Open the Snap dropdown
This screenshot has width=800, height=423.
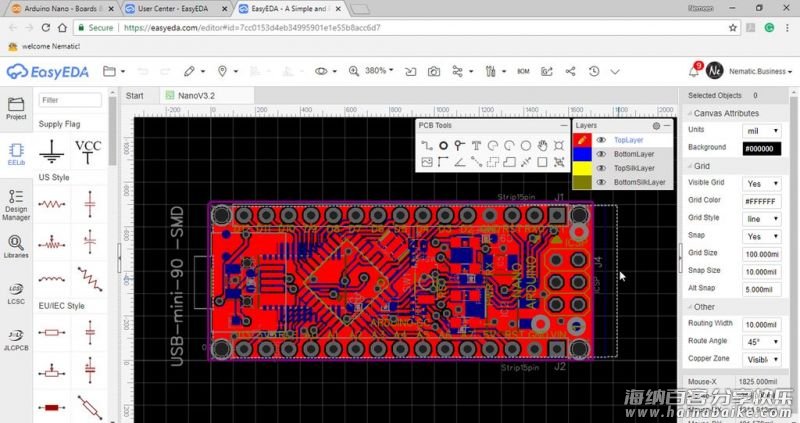[762, 237]
